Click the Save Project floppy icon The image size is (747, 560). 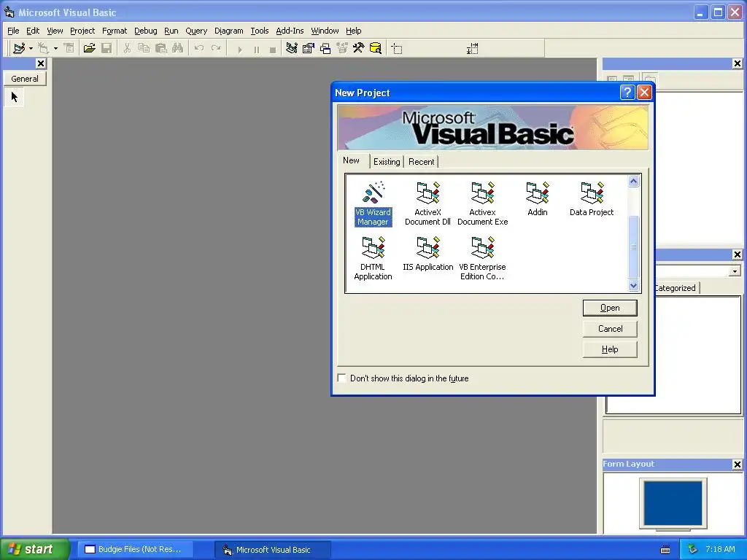tap(107, 49)
